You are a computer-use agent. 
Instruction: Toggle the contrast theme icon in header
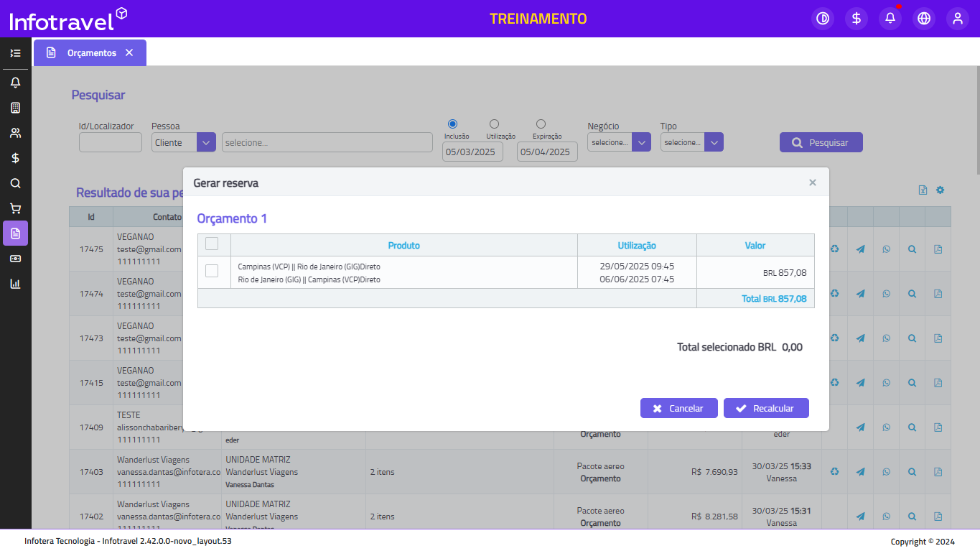(823, 19)
